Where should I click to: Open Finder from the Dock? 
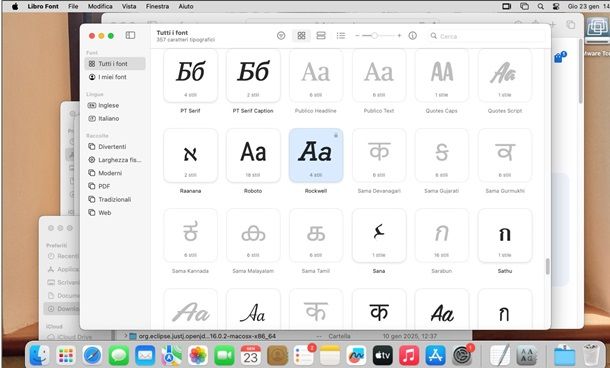(x=39, y=355)
